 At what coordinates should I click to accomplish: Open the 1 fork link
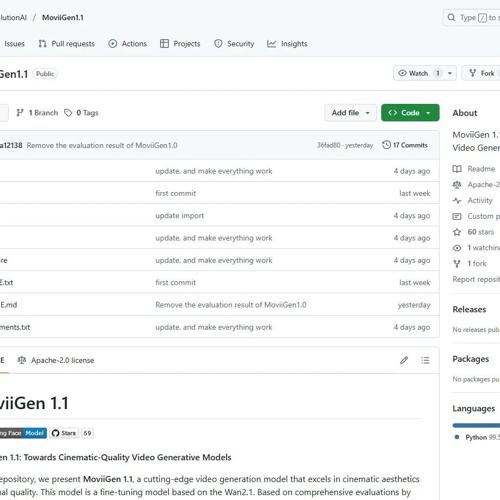click(x=477, y=264)
